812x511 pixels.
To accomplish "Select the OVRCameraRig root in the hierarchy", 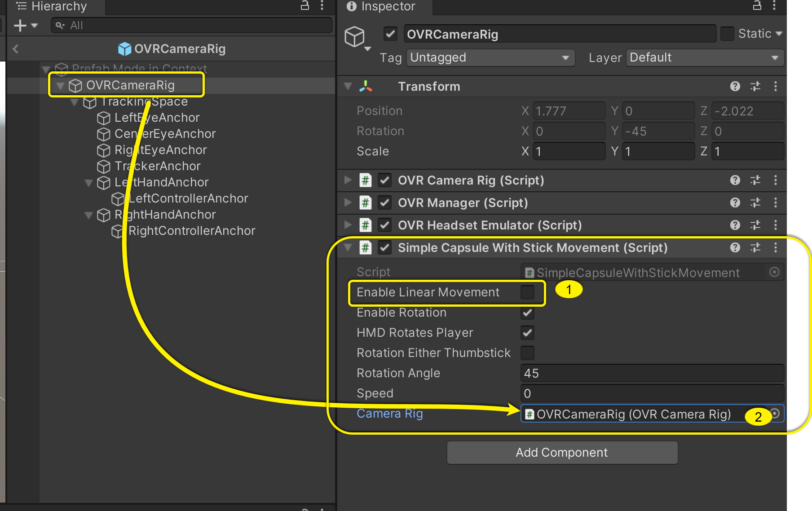I will click(130, 85).
